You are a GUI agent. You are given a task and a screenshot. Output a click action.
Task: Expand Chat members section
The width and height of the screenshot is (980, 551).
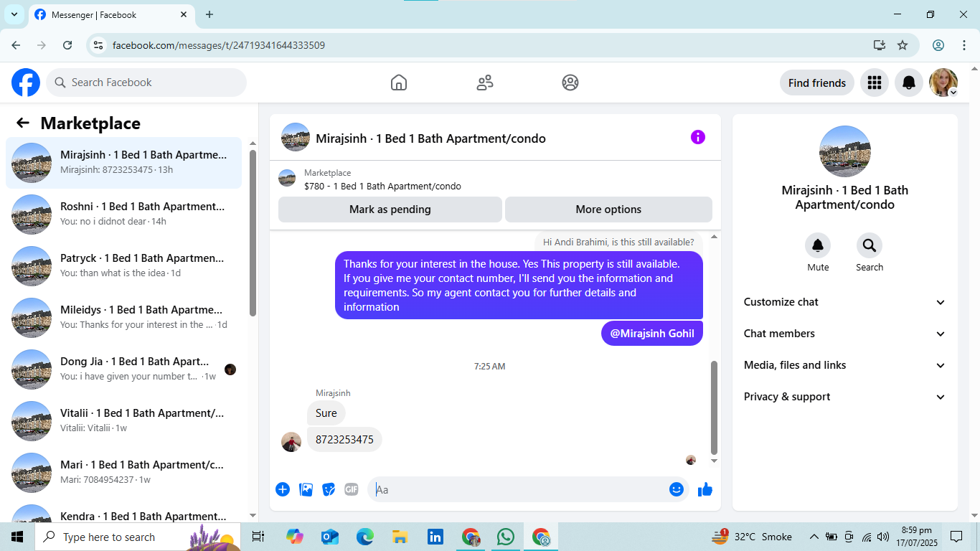point(845,334)
